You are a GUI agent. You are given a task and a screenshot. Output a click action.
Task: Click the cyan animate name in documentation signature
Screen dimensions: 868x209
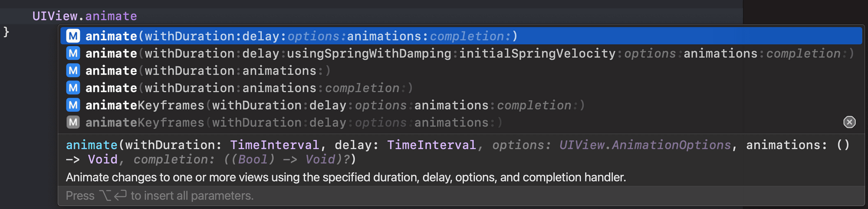[x=92, y=145]
